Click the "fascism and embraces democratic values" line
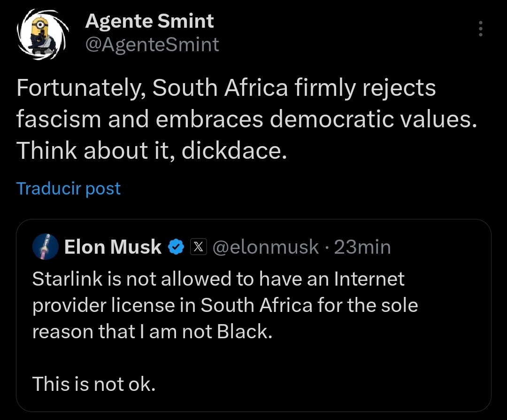Viewport: 507px width, 420px height. [x=246, y=120]
